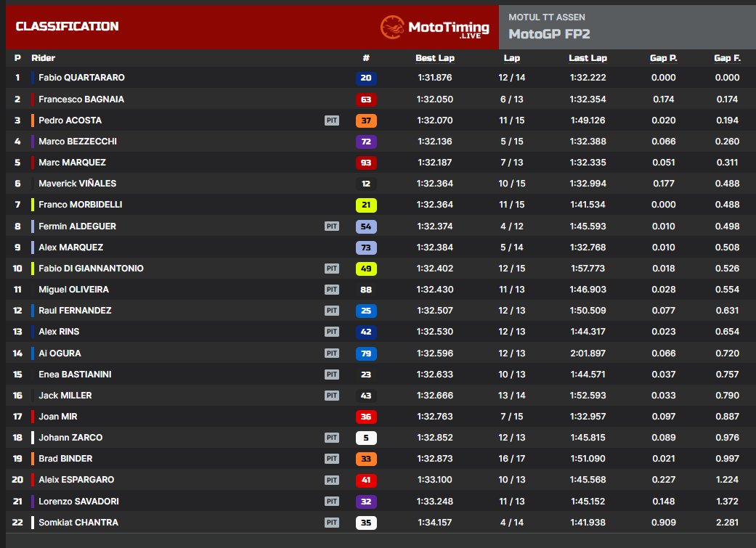This screenshot has width=756, height=548.
Task: Select rider Fabio DI GIANNANTONIO
Action: point(91,269)
